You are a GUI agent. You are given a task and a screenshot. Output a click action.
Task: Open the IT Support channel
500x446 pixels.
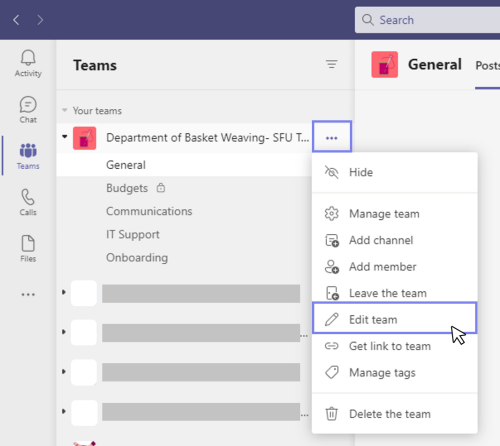pos(133,234)
